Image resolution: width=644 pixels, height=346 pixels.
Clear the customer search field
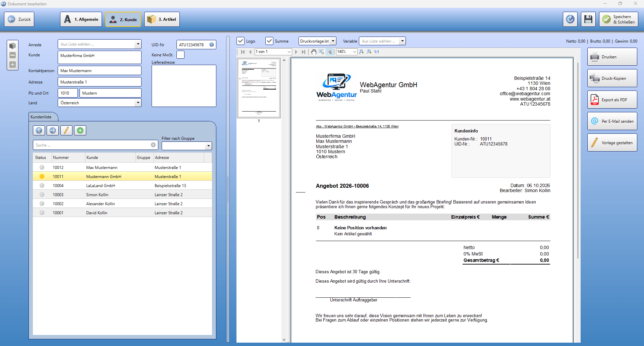[x=153, y=145]
